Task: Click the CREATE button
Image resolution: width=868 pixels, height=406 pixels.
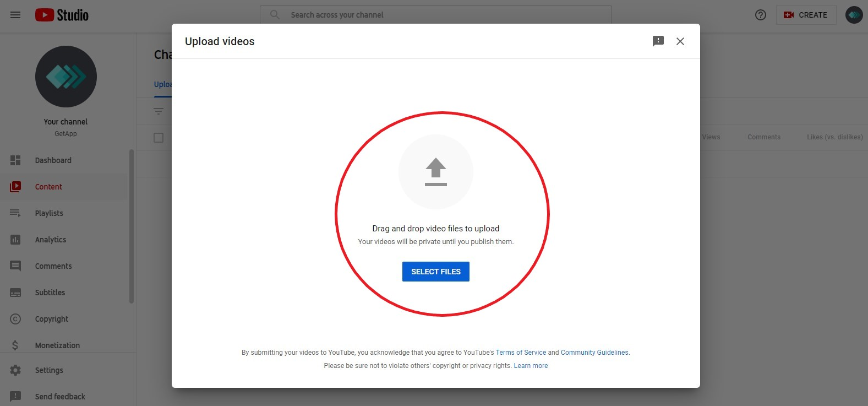Action: click(806, 15)
